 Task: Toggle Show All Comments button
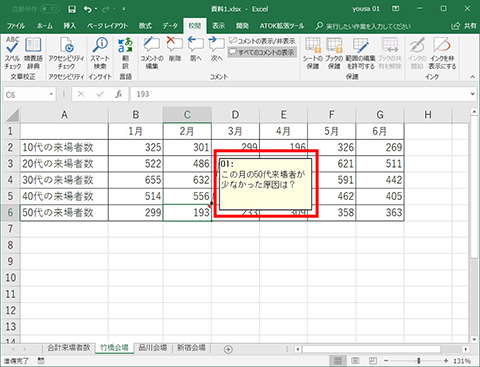[x=262, y=52]
